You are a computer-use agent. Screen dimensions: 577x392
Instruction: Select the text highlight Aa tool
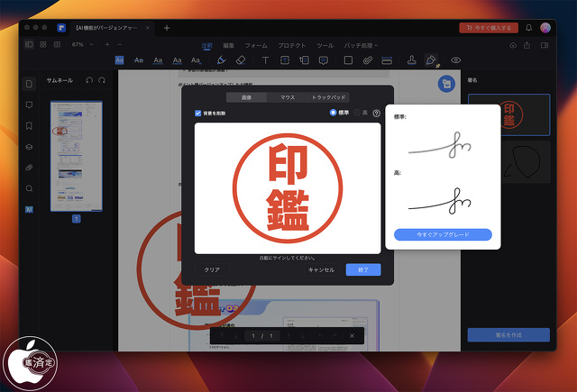(x=119, y=60)
